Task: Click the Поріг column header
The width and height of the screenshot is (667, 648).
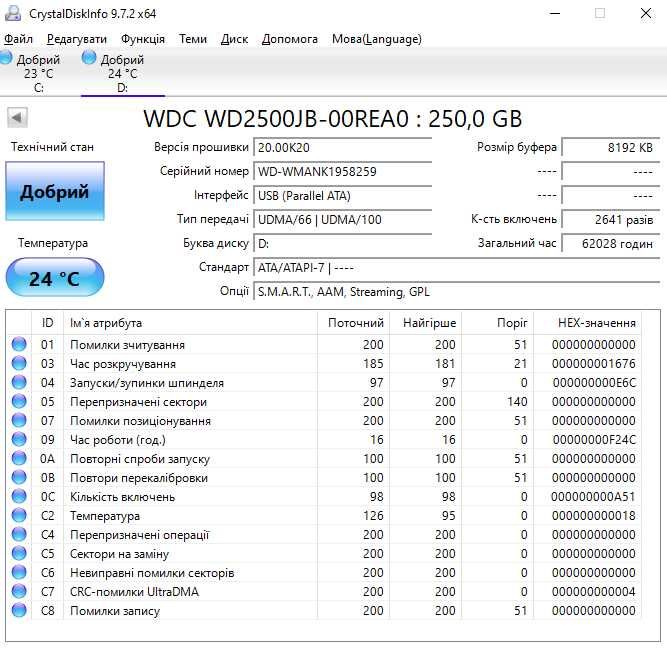Action: coord(497,323)
